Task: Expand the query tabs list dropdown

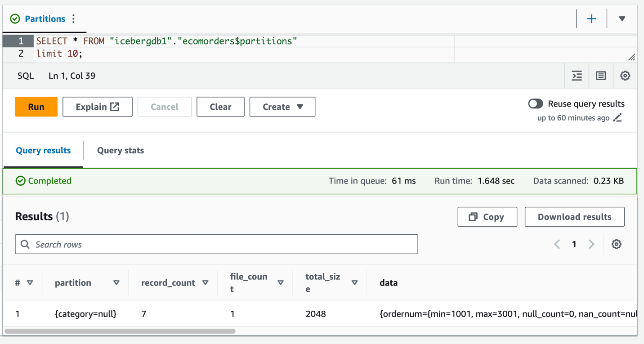Action: [x=622, y=19]
